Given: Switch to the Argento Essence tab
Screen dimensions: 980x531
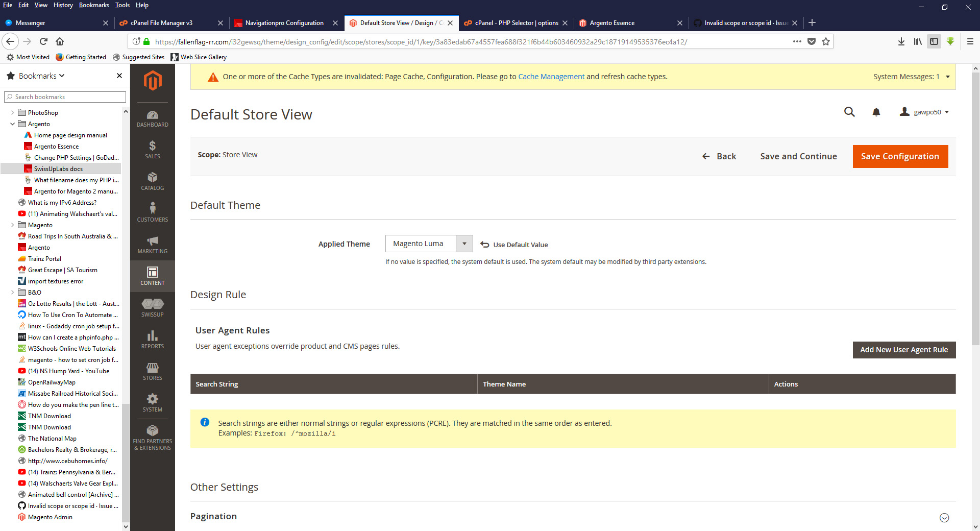Looking at the screenshot, I should point(612,22).
